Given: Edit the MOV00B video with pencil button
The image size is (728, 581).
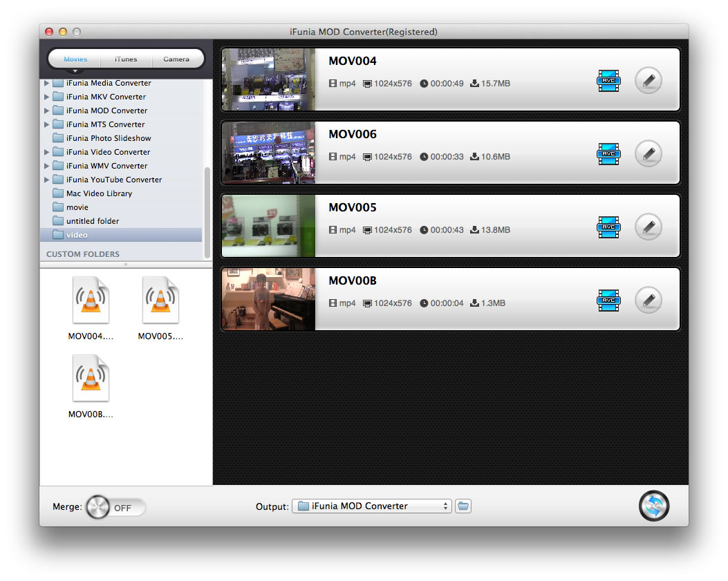Looking at the screenshot, I should point(648,301).
